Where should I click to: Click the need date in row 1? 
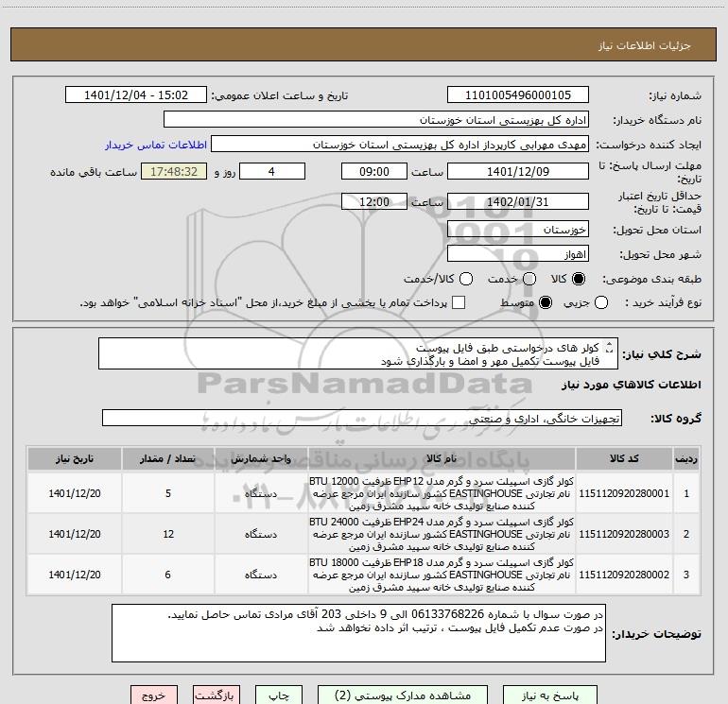point(75,493)
